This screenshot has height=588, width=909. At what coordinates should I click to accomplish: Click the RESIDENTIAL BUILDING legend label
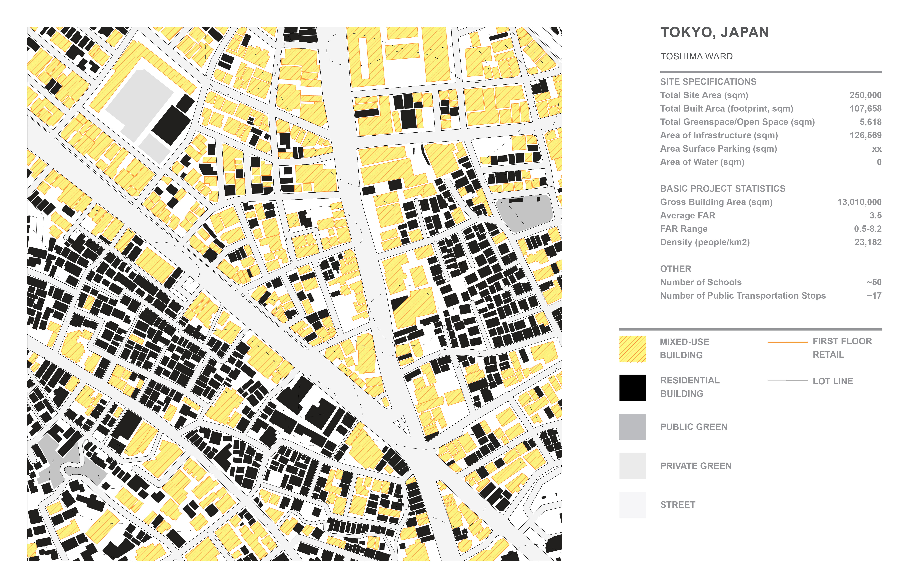pyautogui.click(x=690, y=387)
